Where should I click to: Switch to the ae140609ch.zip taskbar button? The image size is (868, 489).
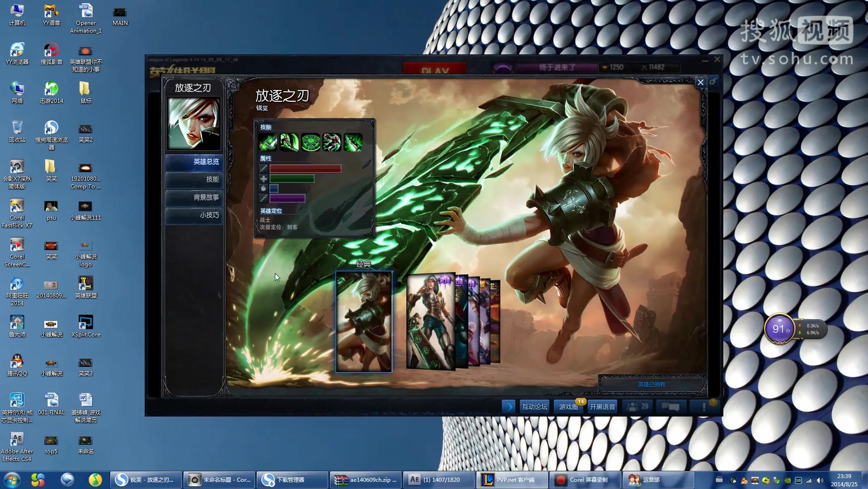(366, 480)
